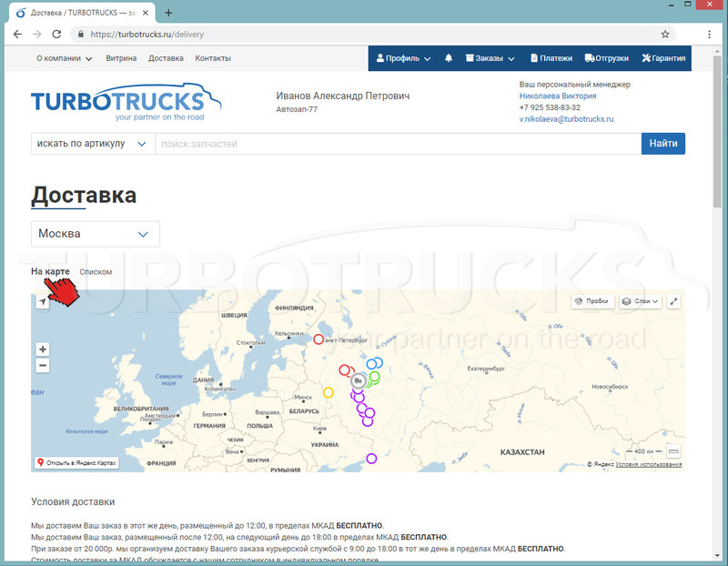
Task: Click the address bar URL
Action: pos(147,35)
